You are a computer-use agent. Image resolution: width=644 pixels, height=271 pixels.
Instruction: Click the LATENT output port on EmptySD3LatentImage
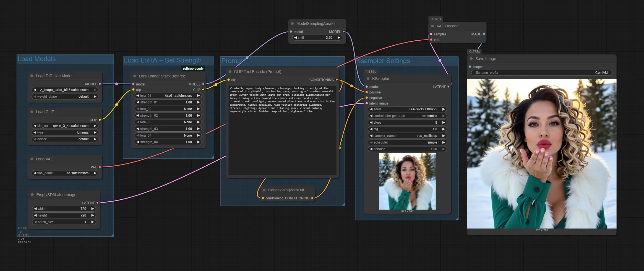[x=97, y=203]
